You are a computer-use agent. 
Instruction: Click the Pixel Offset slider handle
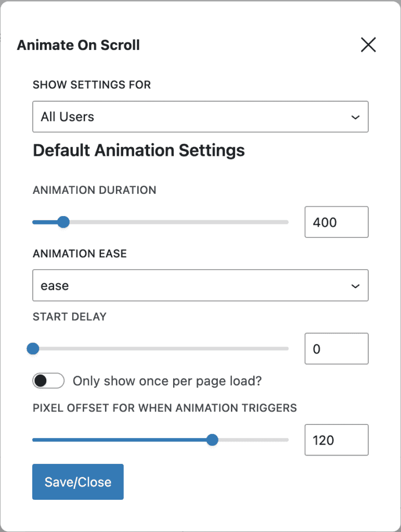pyautogui.click(x=212, y=440)
